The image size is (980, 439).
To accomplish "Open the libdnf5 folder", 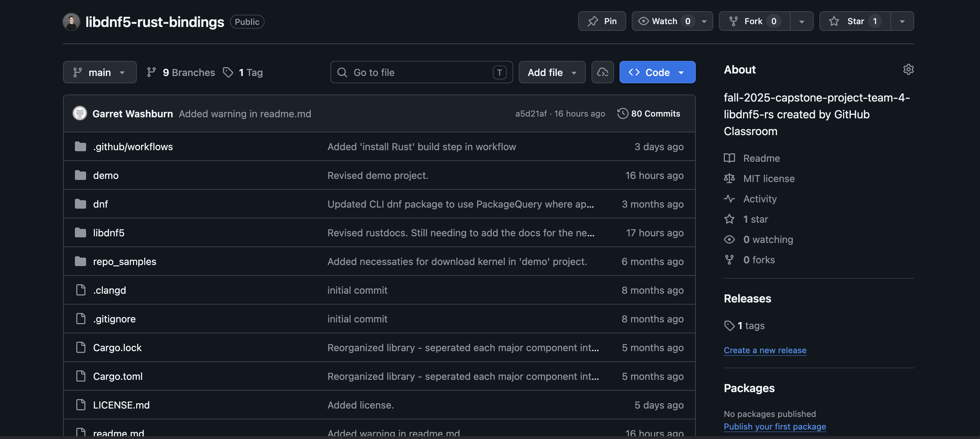I will (x=109, y=233).
